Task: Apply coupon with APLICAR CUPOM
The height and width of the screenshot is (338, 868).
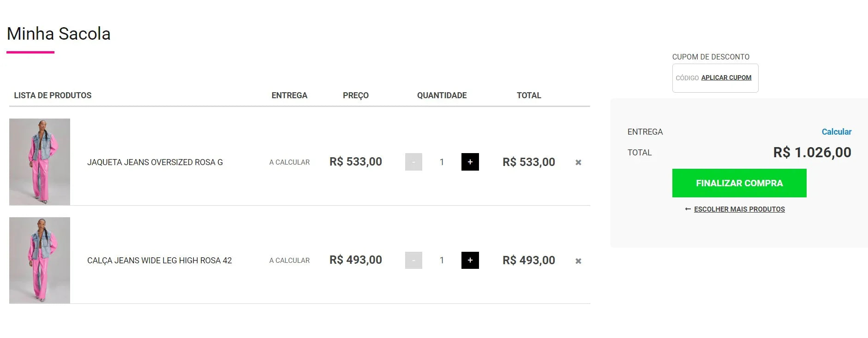Action: pyautogui.click(x=726, y=77)
